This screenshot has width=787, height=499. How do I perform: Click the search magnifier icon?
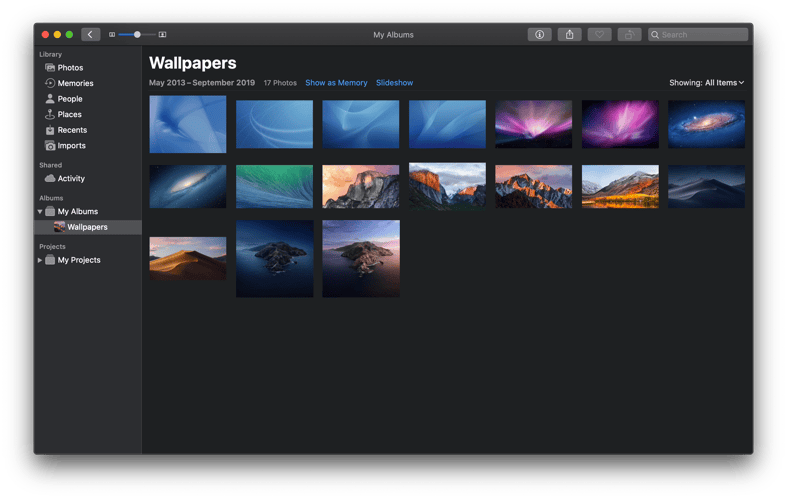click(655, 35)
